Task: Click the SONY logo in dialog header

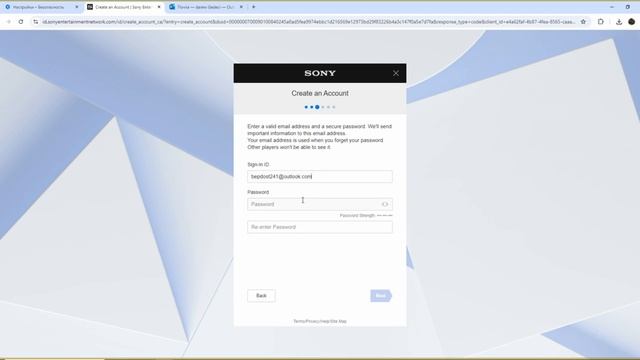Action: click(320, 73)
